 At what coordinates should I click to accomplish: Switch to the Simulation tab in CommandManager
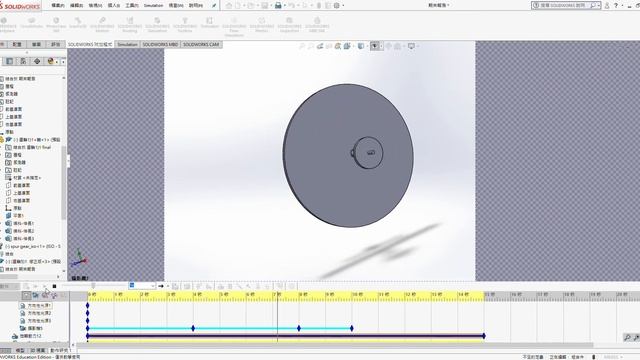point(127,44)
